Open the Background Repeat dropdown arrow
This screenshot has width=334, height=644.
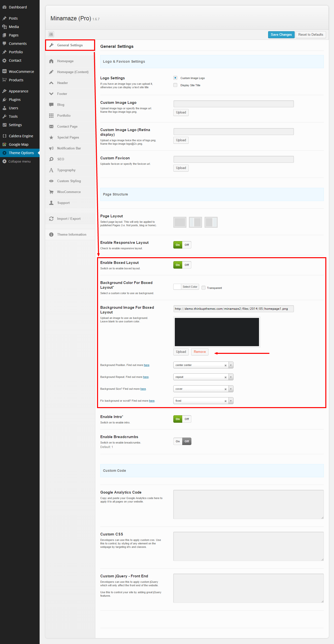(x=231, y=377)
